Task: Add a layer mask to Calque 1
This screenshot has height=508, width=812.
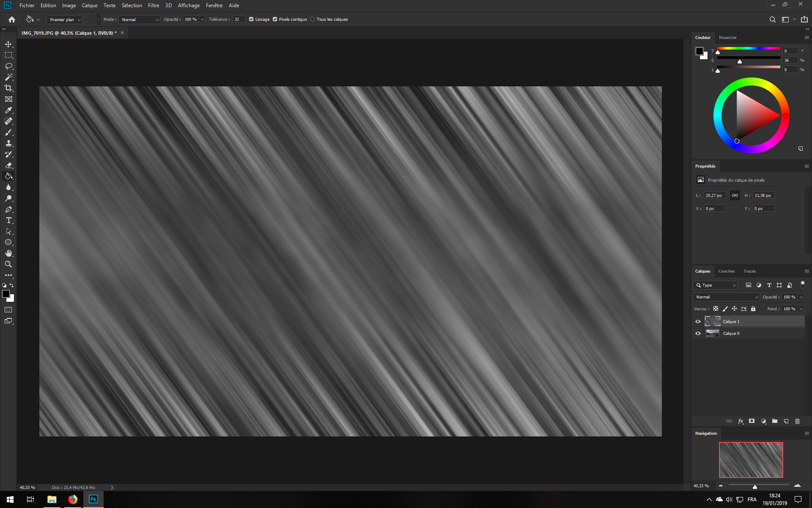Action: [x=752, y=421]
